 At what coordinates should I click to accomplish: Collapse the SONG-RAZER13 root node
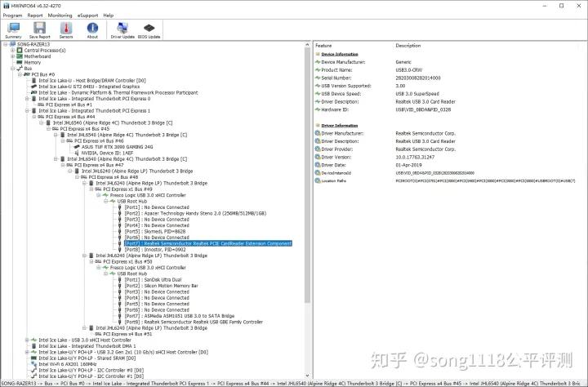[x=5, y=44]
